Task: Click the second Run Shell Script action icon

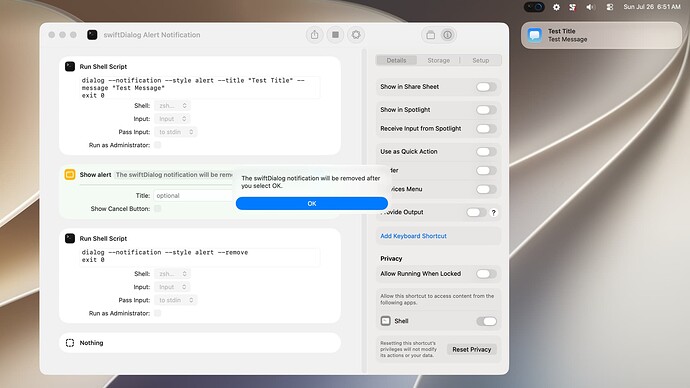Action: point(70,238)
